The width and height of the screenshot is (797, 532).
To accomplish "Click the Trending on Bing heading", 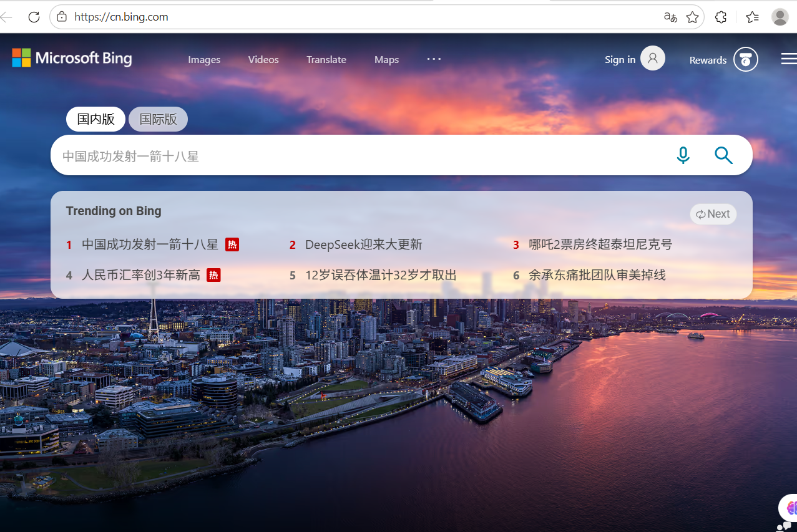I will pos(114,211).
